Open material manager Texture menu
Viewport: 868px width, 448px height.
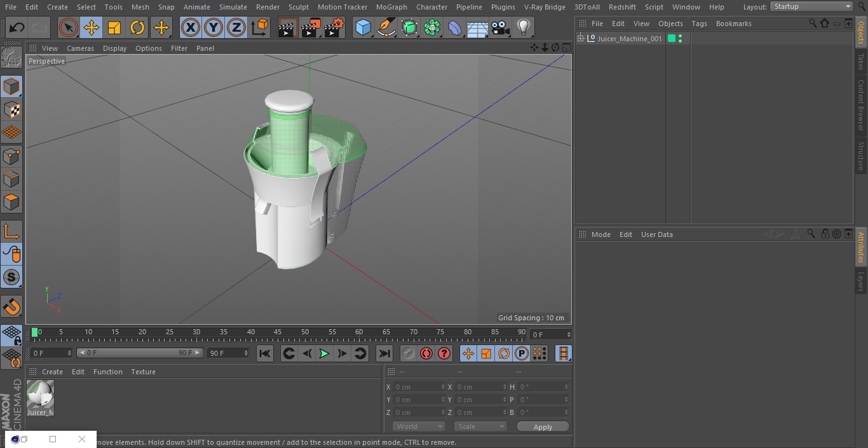coord(143,372)
